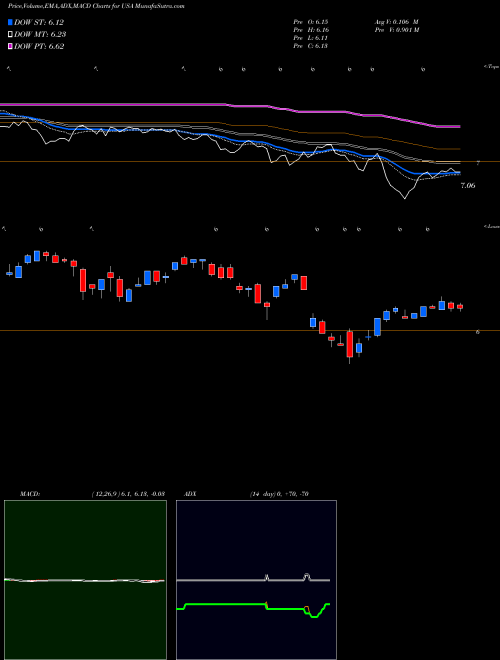Click the last red candlestick on the right

pyautogui.click(x=460, y=307)
